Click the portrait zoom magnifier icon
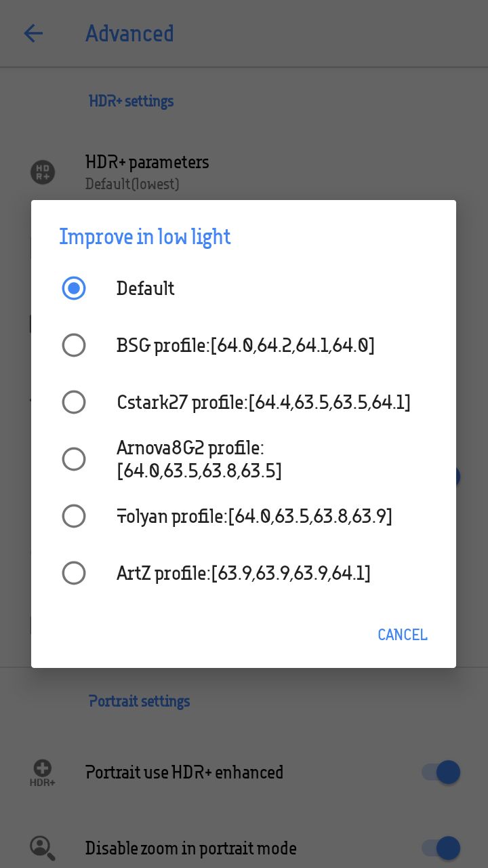 42,848
